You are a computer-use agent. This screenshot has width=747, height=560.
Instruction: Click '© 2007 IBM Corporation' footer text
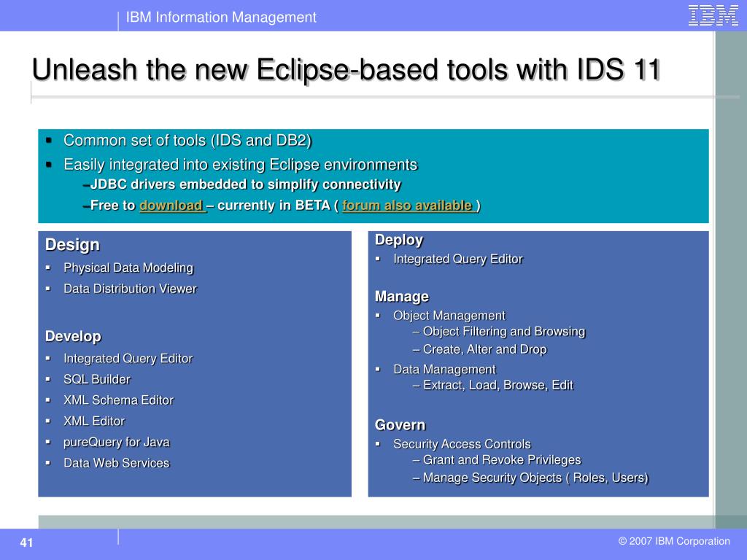click(674, 542)
